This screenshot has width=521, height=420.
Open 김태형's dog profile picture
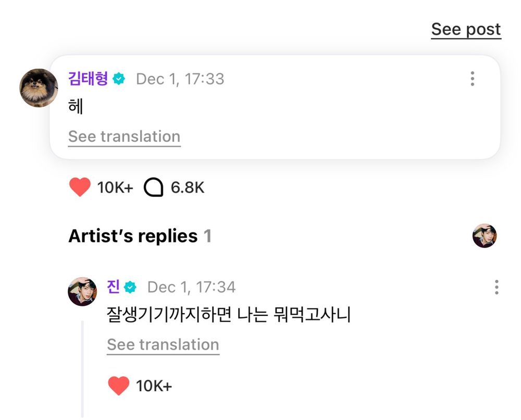(38, 87)
